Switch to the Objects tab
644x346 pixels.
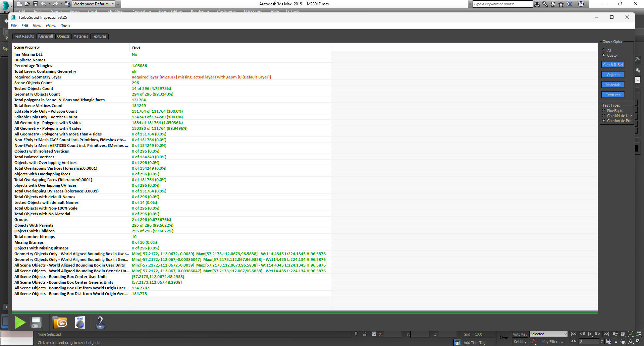(63, 36)
